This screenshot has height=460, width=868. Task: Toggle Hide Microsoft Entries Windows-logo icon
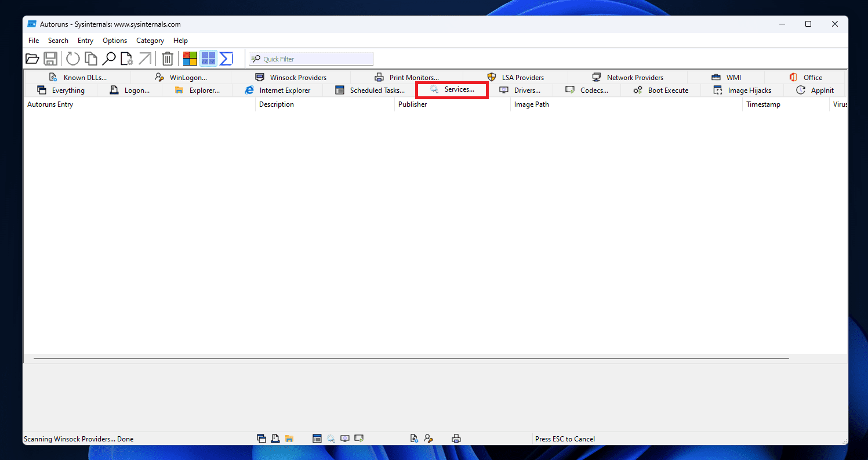[190, 59]
